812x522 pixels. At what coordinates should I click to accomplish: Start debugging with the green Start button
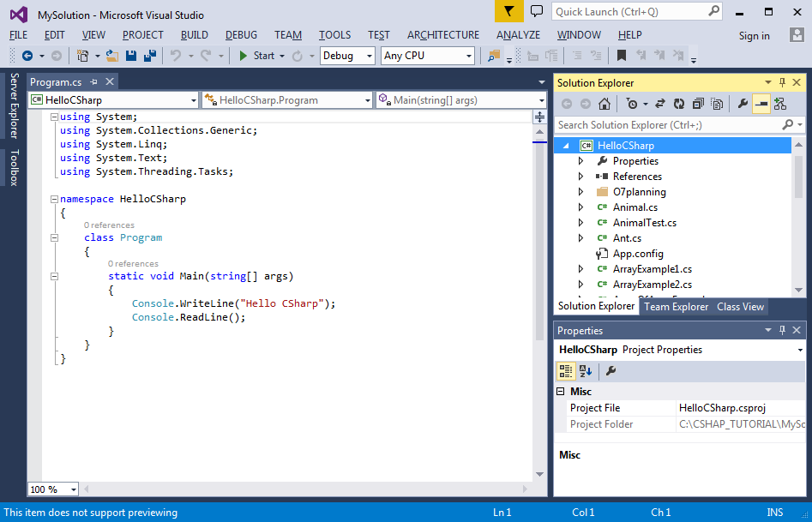tap(257, 56)
